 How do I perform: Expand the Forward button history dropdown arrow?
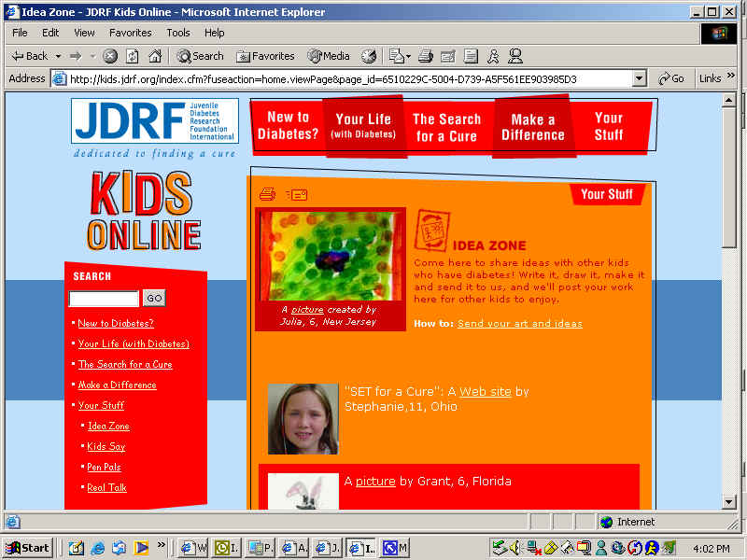(x=92, y=56)
